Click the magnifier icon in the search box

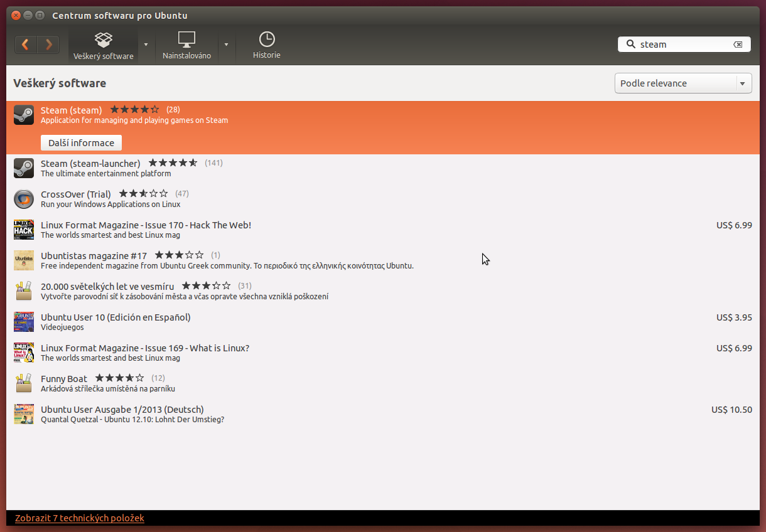point(630,45)
